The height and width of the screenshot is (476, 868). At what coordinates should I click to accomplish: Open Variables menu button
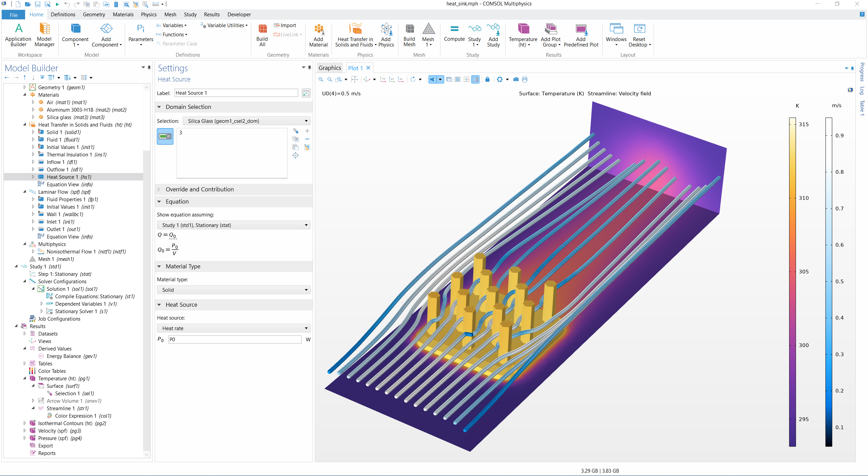tap(171, 25)
